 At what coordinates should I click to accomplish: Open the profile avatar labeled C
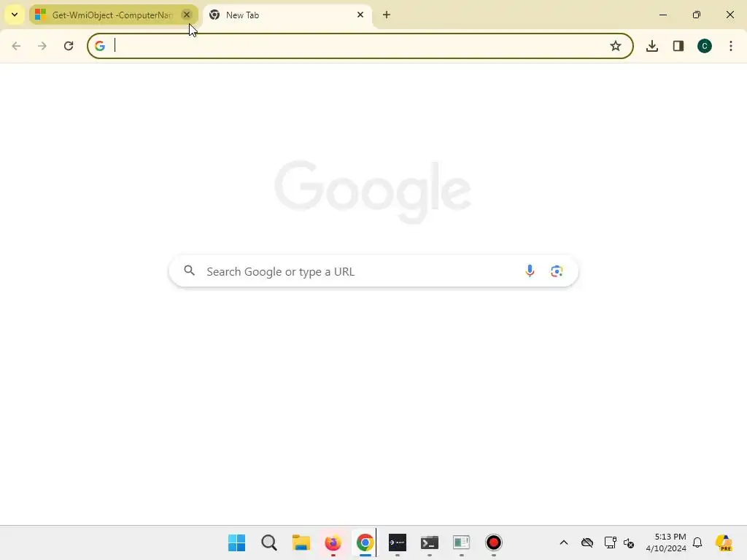pos(705,46)
